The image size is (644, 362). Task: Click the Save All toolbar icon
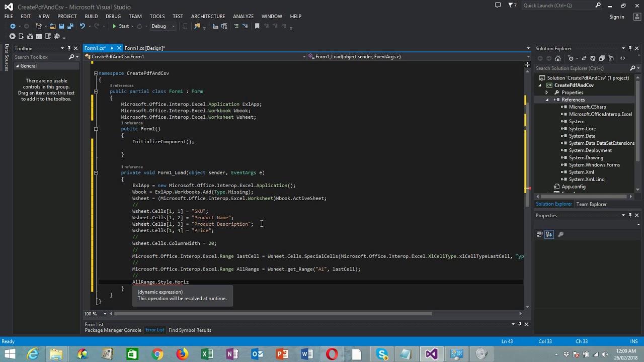[70, 26]
